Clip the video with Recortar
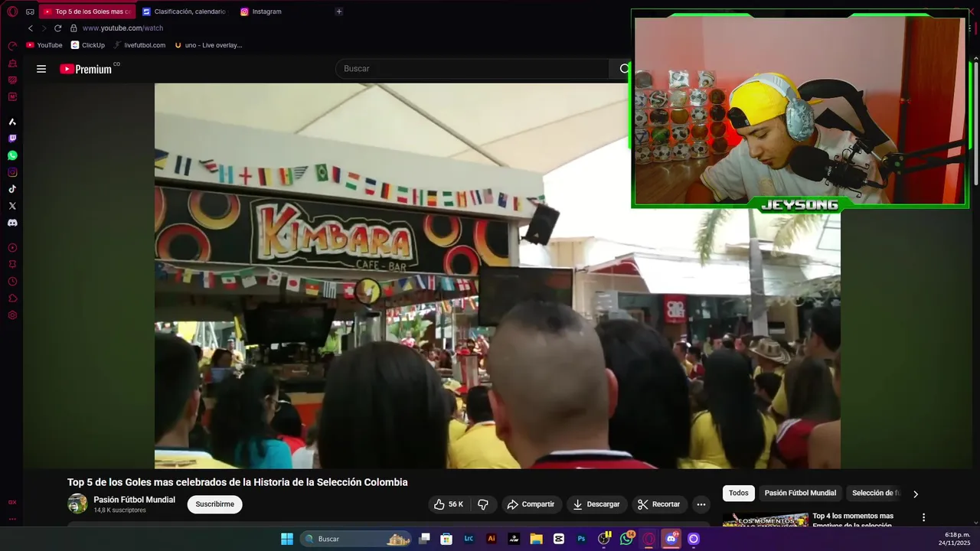980x551 pixels. pyautogui.click(x=659, y=504)
